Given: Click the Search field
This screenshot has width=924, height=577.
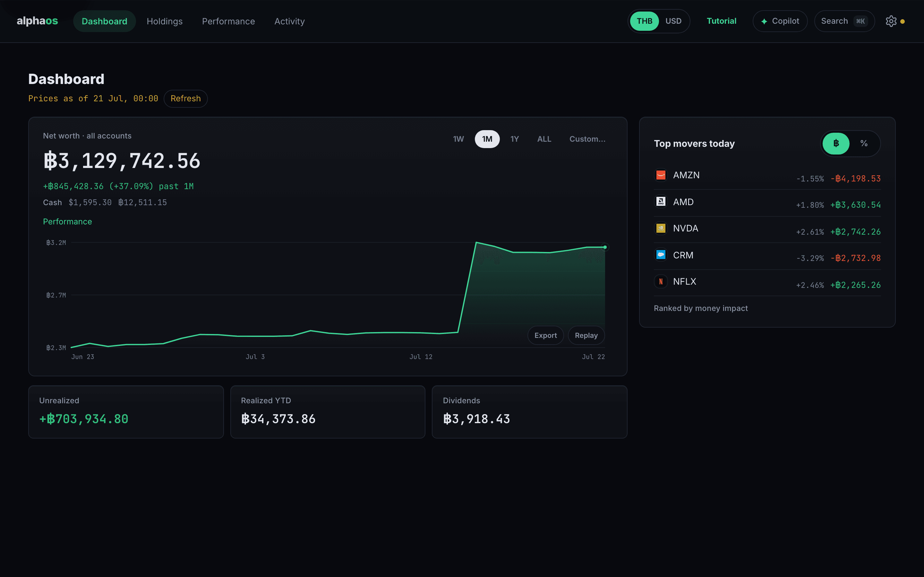Looking at the screenshot, I should [844, 21].
